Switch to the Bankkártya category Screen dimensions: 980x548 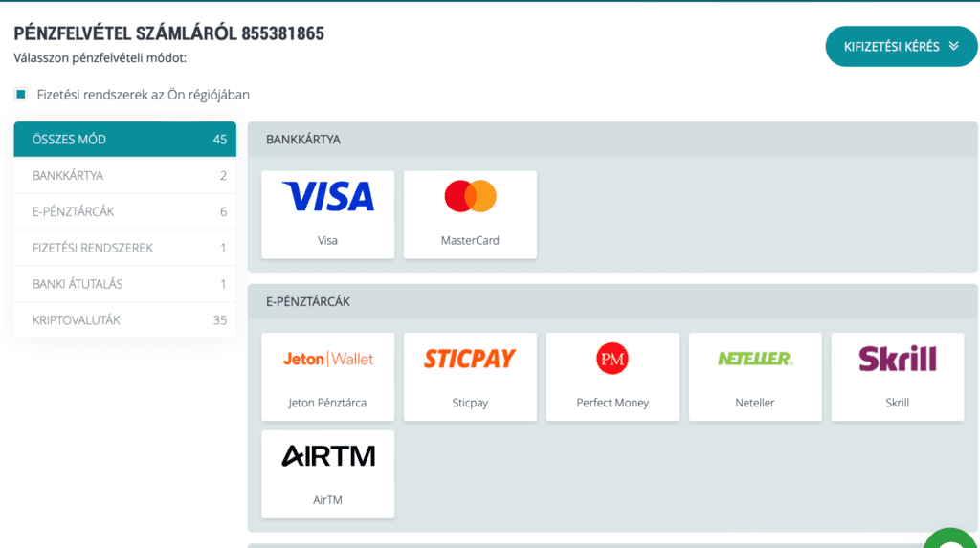click(x=125, y=176)
